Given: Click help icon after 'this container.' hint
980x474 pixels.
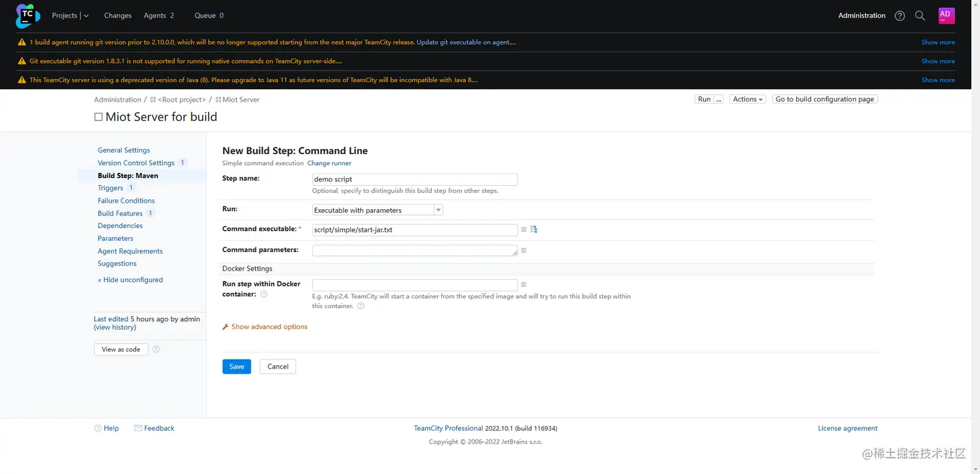Looking at the screenshot, I should click(361, 306).
